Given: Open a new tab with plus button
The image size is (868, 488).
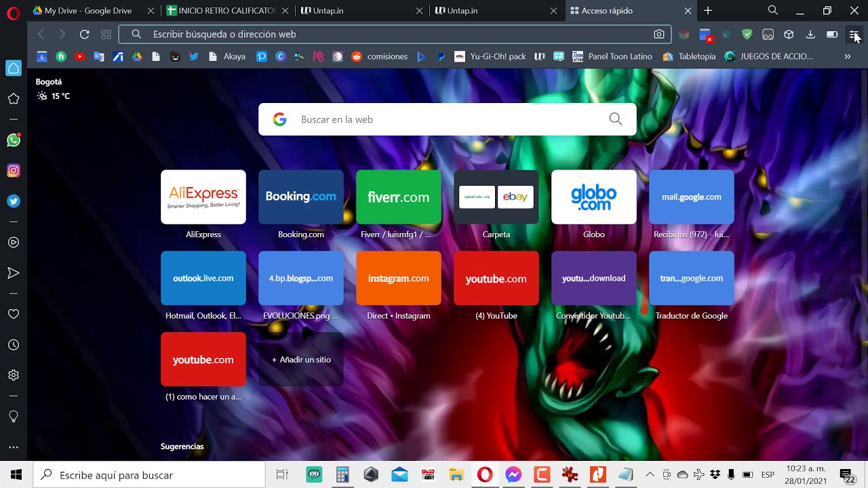Looking at the screenshot, I should [x=708, y=10].
